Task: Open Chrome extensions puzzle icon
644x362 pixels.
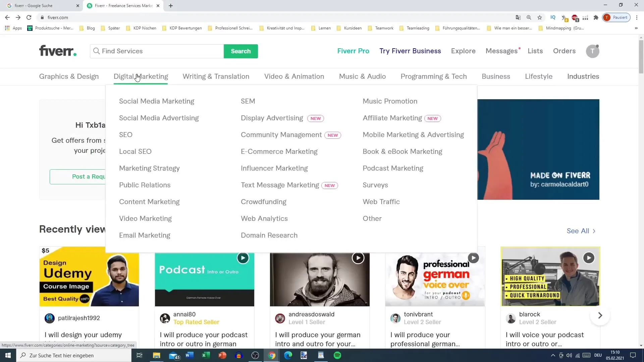Action: click(596, 17)
